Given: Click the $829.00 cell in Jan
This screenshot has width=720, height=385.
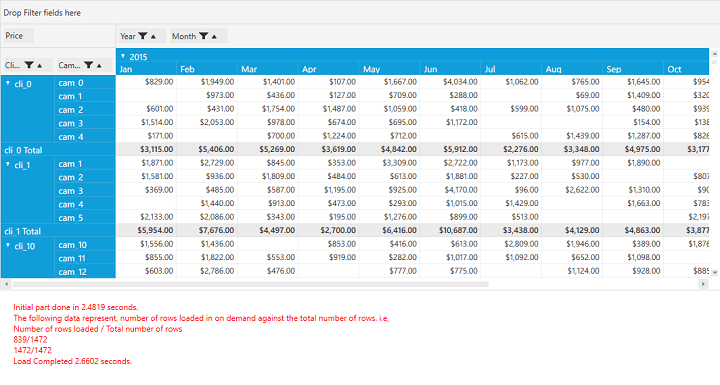Looking at the screenshot, I should click(x=146, y=82).
